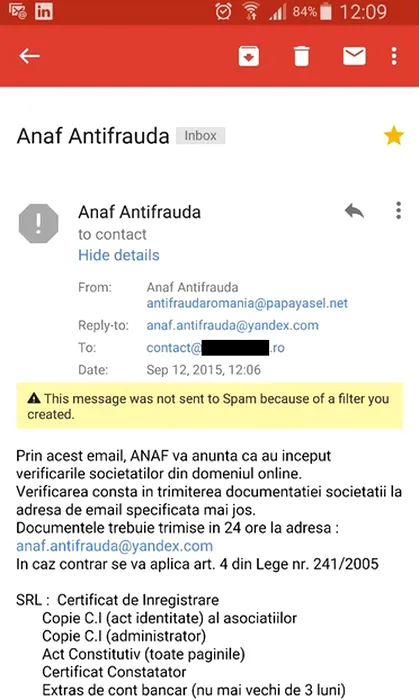Tap the battery indicator in status bar

326,12
